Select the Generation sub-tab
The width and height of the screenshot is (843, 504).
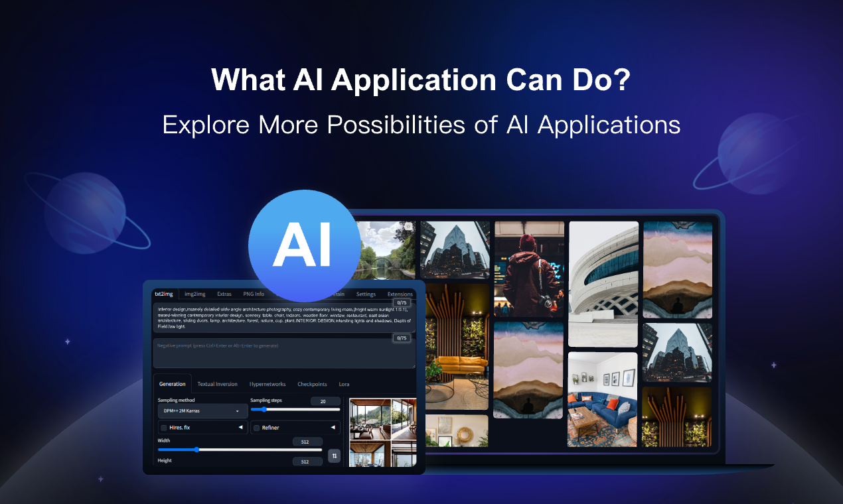click(172, 384)
